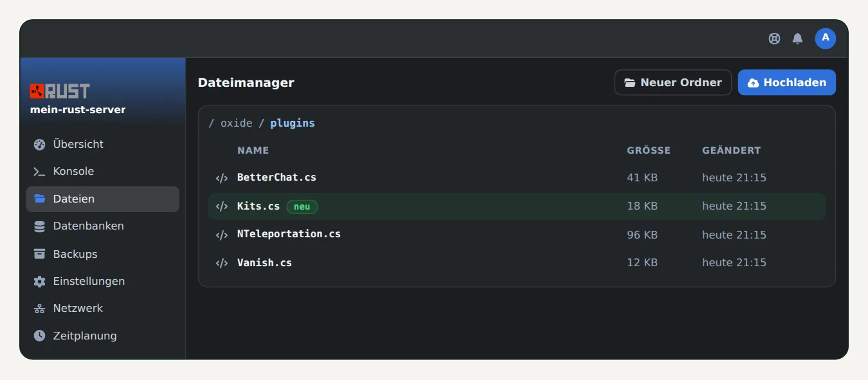Click the plugins breadcrumb
The image size is (868, 380).
pos(293,123)
